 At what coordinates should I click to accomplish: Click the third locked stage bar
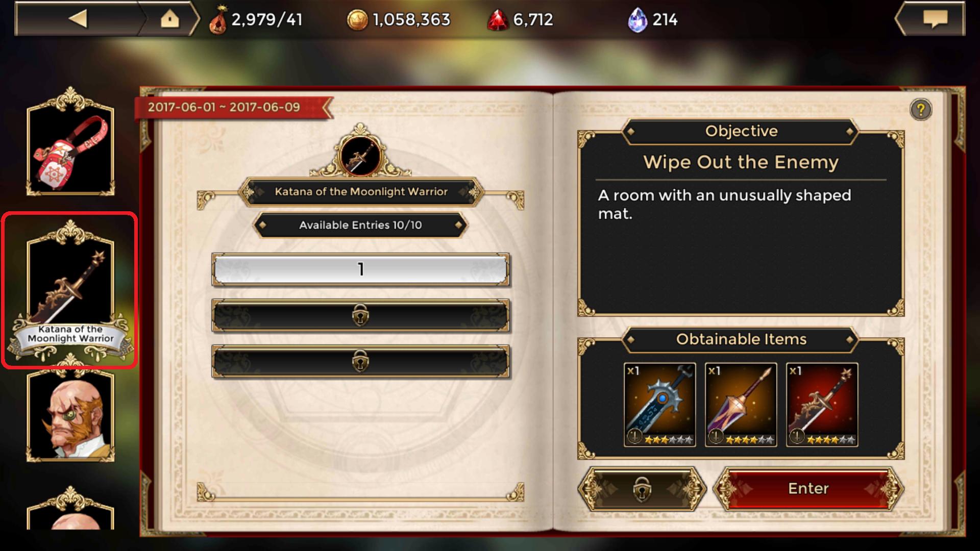click(x=361, y=361)
